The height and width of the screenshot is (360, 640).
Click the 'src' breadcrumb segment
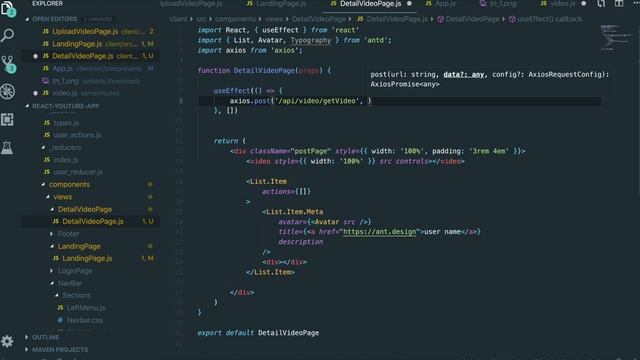pos(201,19)
